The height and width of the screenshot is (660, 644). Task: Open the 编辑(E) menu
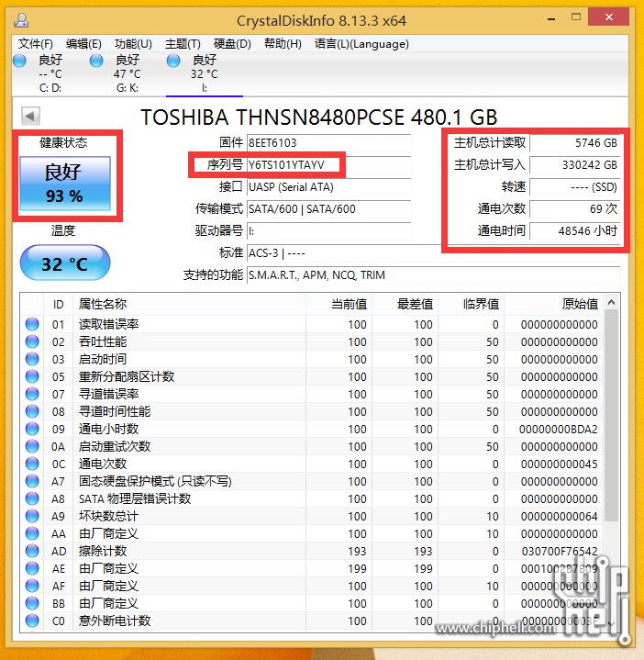tap(83, 44)
